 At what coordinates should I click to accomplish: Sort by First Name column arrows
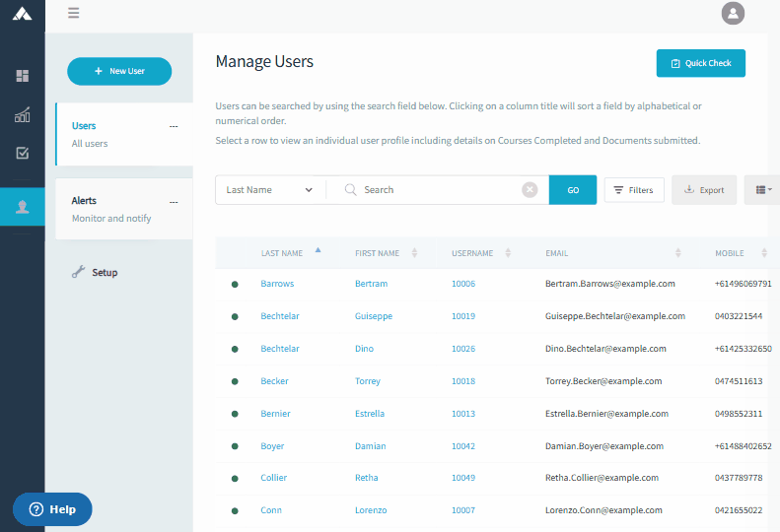tap(414, 253)
